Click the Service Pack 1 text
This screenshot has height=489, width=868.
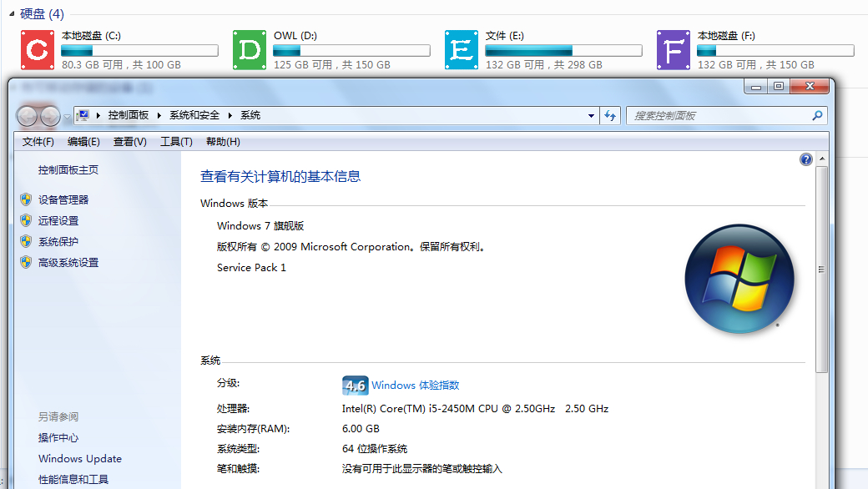(x=251, y=268)
